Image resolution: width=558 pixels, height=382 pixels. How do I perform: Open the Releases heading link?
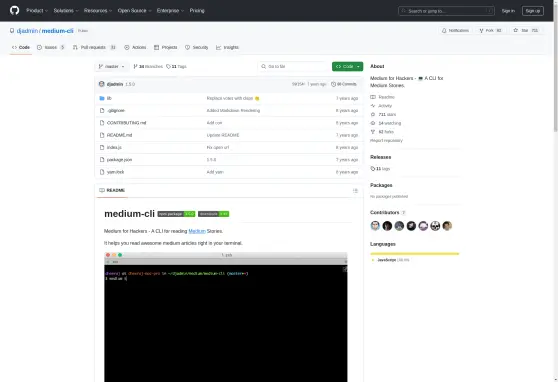380,157
